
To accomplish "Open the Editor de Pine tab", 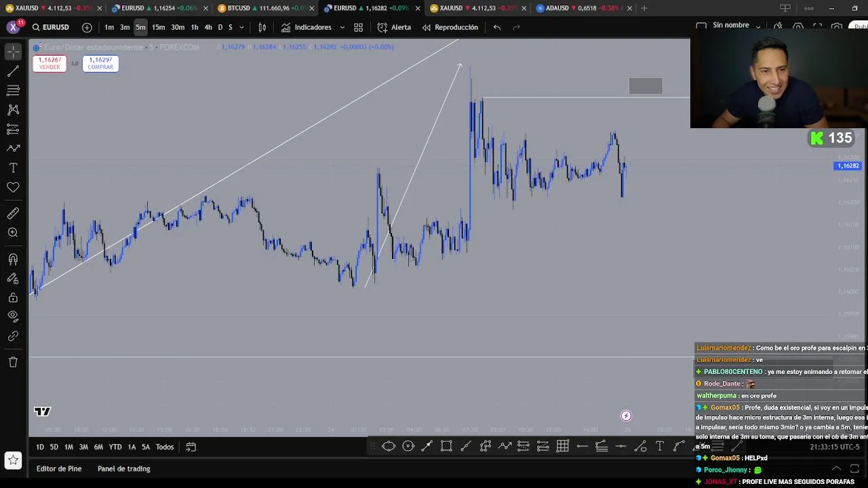I will point(59,468).
